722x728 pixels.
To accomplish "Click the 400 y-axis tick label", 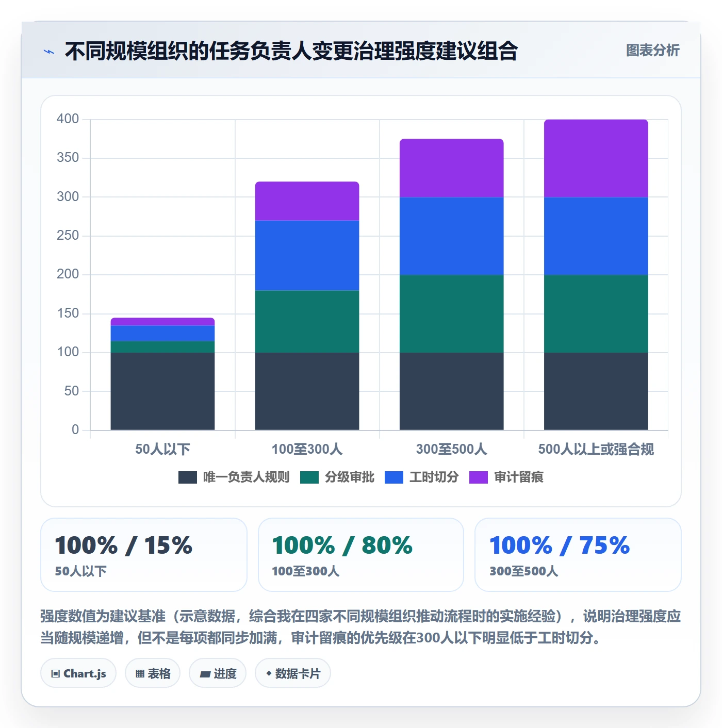I will pyautogui.click(x=68, y=119).
